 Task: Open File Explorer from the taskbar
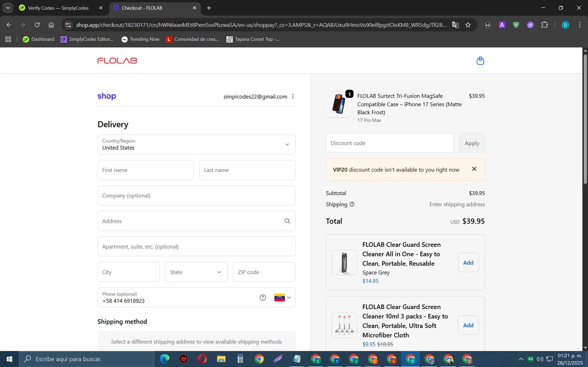point(221,359)
